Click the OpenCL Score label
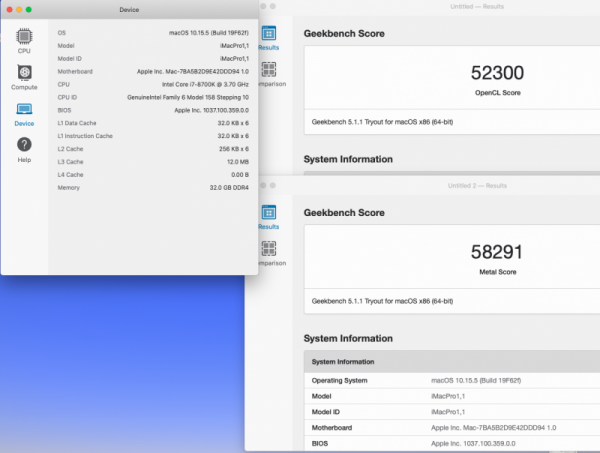 pos(497,93)
